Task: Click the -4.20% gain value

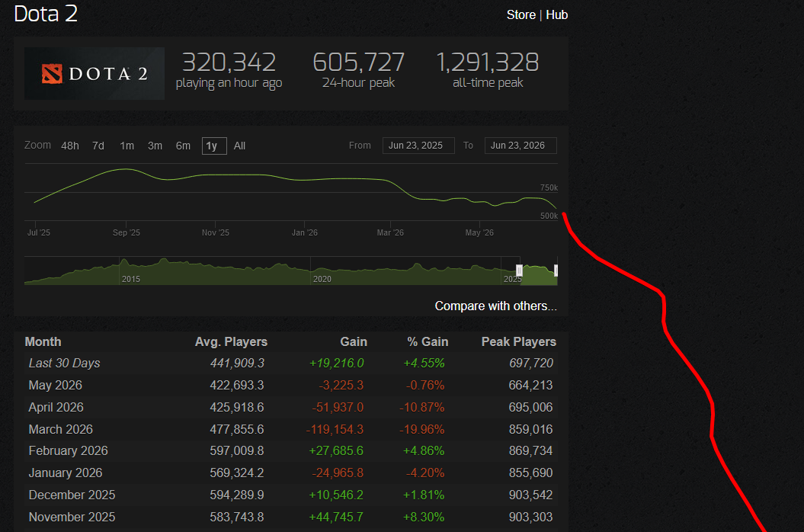Action: coord(425,473)
